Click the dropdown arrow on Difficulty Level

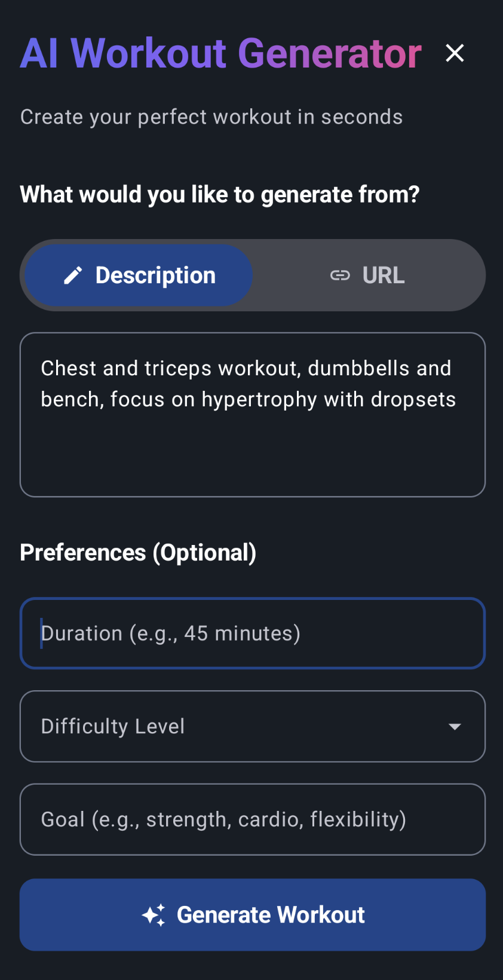pos(455,727)
